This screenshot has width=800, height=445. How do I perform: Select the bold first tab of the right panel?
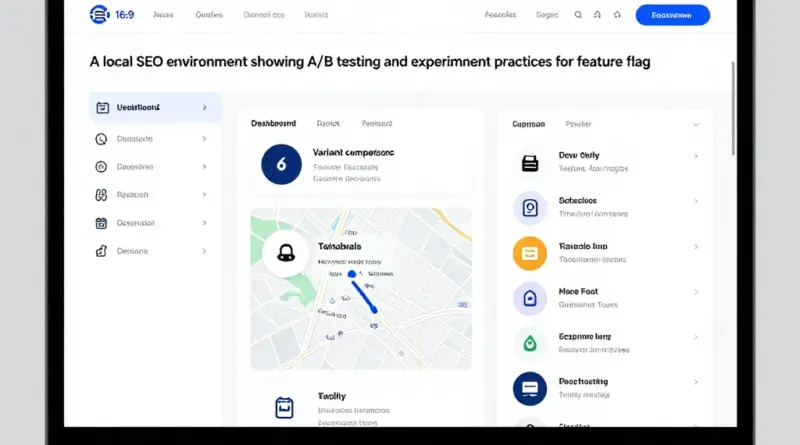point(529,124)
